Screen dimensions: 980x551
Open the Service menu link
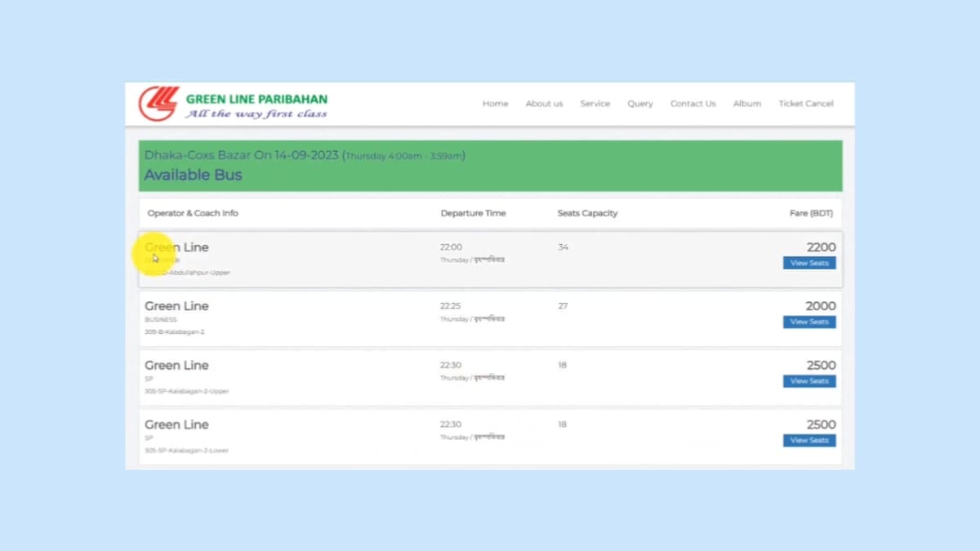pyautogui.click(x=595, y=104)
